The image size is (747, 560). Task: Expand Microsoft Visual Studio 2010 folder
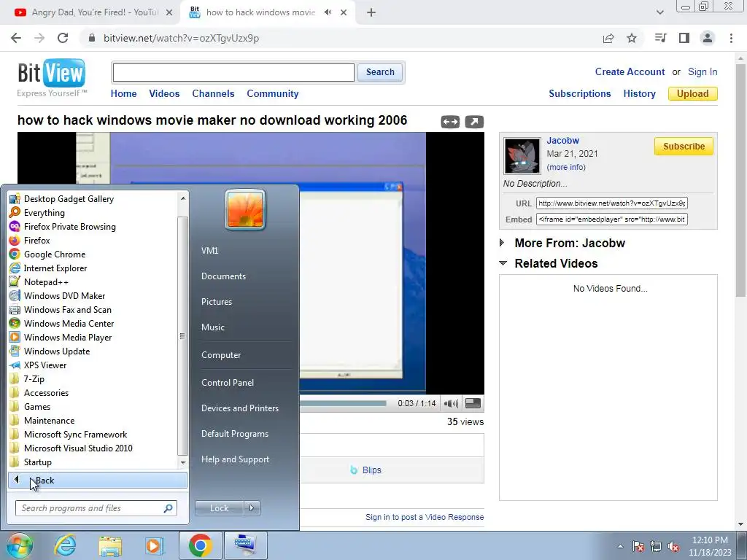click(x=78, y=448)
